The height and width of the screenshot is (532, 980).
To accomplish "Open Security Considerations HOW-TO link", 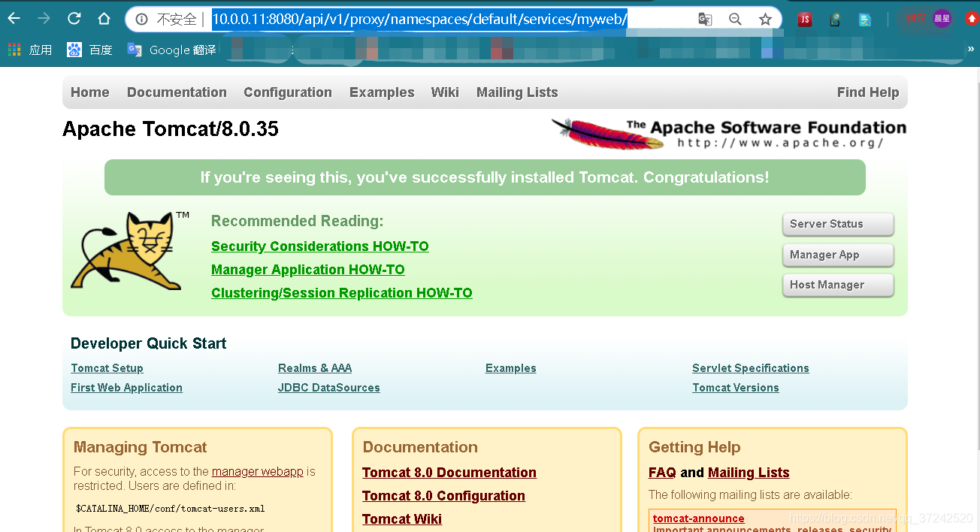I will click(x=320, y=246).
